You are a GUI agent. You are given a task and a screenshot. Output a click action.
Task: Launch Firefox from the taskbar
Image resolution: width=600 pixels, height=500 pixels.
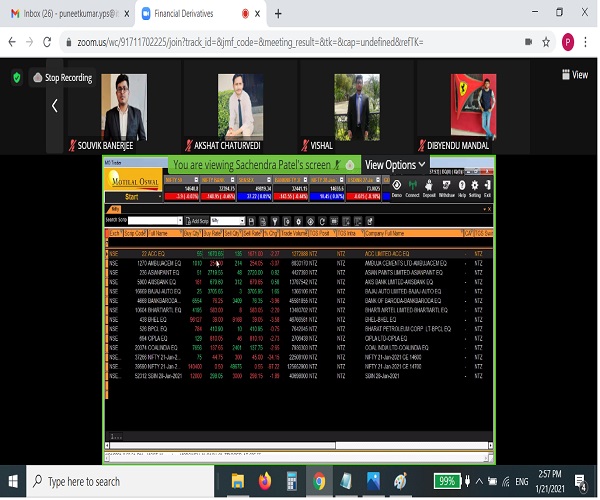(264, 481)
